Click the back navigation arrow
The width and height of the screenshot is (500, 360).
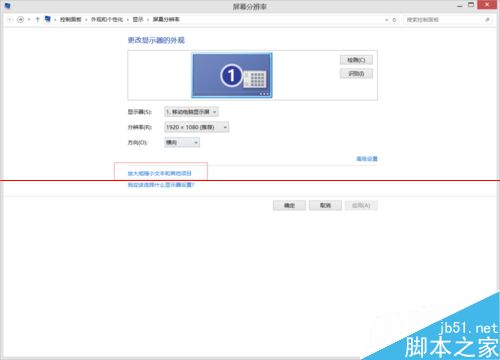pyautogui.click(x=10, y=20)
